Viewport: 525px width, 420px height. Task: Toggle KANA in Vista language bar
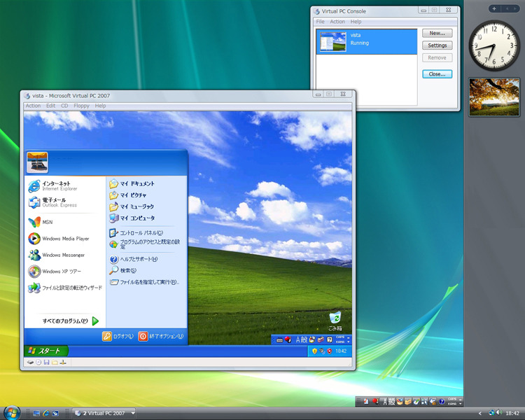[x=452, y=404]
